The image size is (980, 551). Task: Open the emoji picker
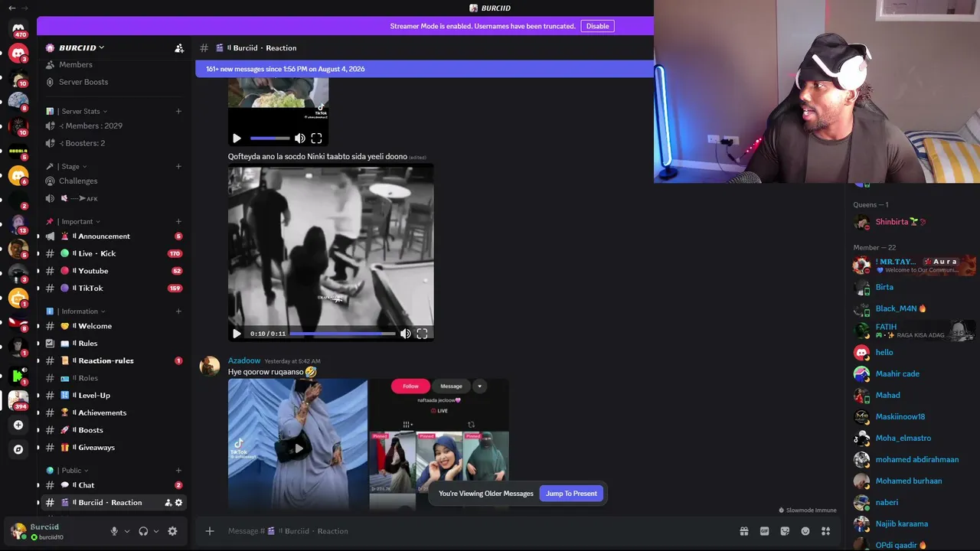coord(805,531)
